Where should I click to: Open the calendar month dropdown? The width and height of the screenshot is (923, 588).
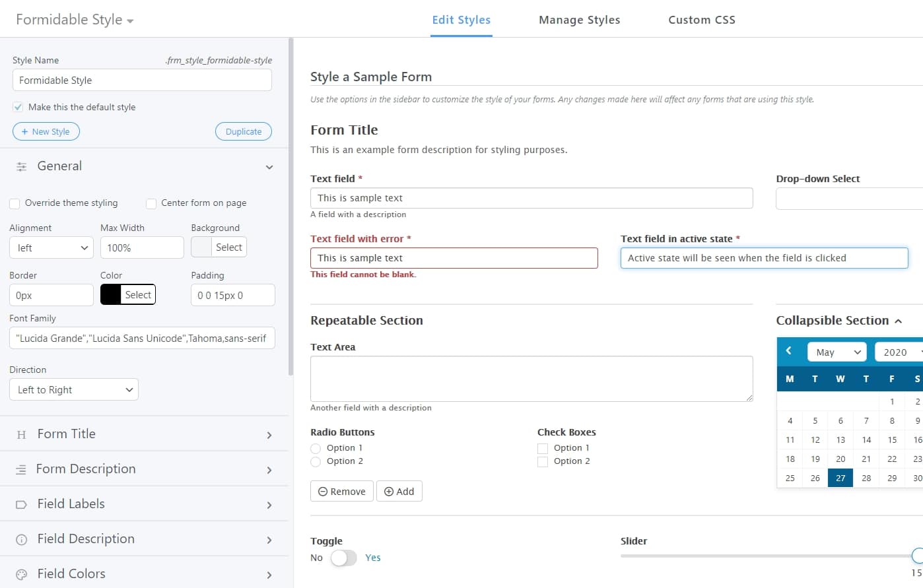(837, 352)
